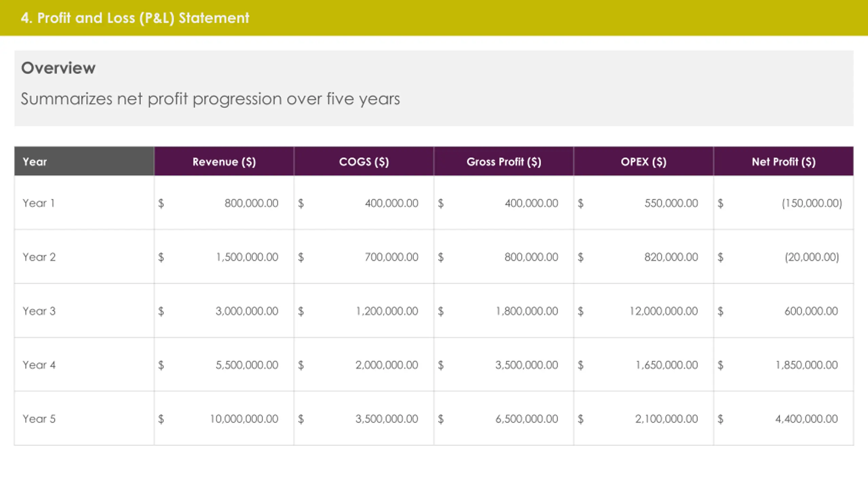Click the 'Overview' heading

58,68
